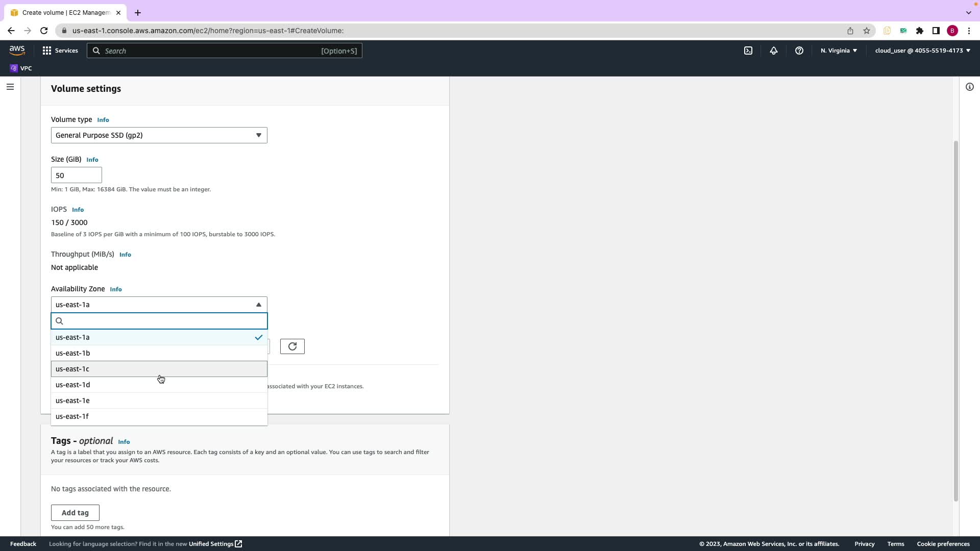Viewport: 980px width, 551px height.
Task: Open the right-side info panel icon
Action: pos(969,87)
